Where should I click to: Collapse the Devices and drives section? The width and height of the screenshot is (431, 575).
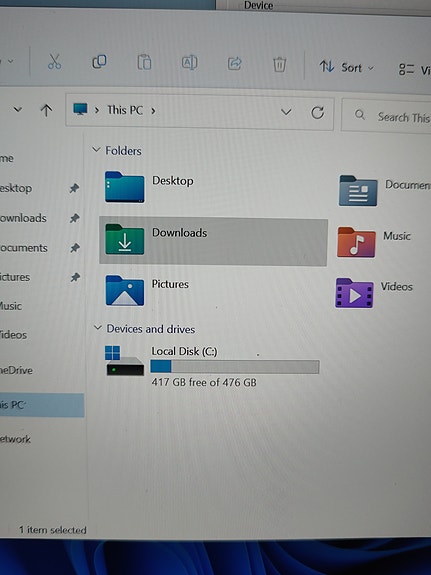tap(98, 327)
